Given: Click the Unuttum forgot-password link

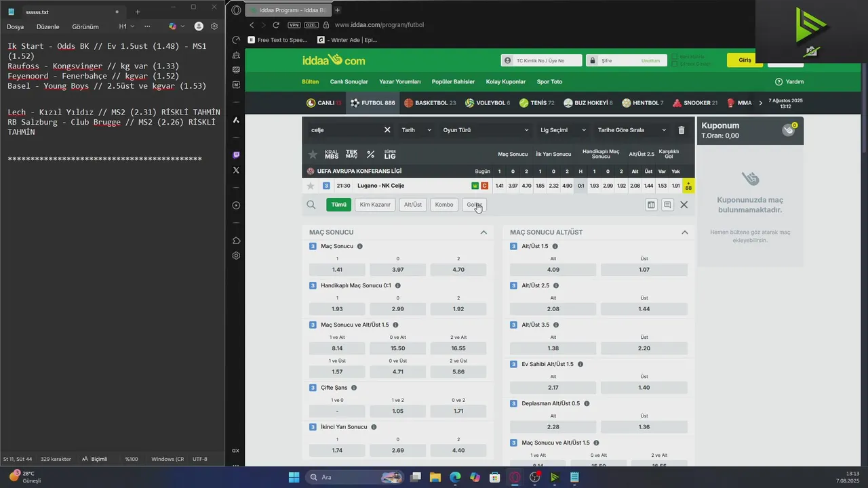Looking at the screenshot, I should click(650, 61).
